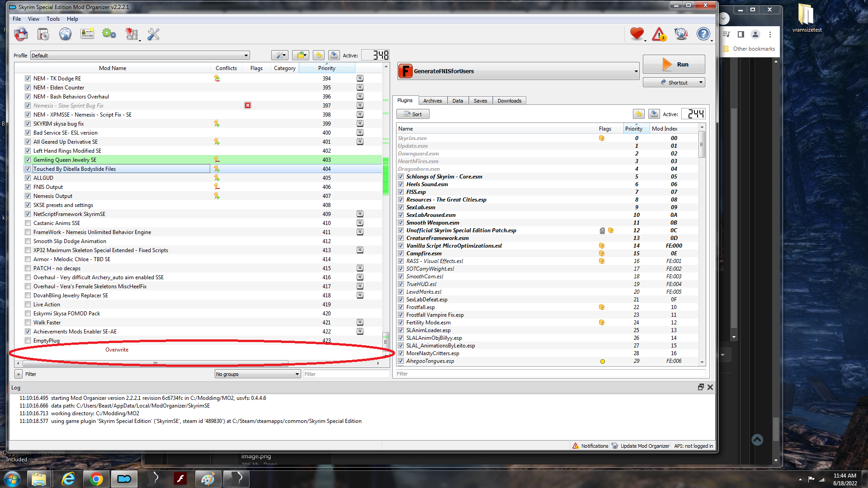Toggle the NEM - Elden Counter mod checkbox
The width and height of the screenshot is (868, 488).
click(x=28, y=88)
